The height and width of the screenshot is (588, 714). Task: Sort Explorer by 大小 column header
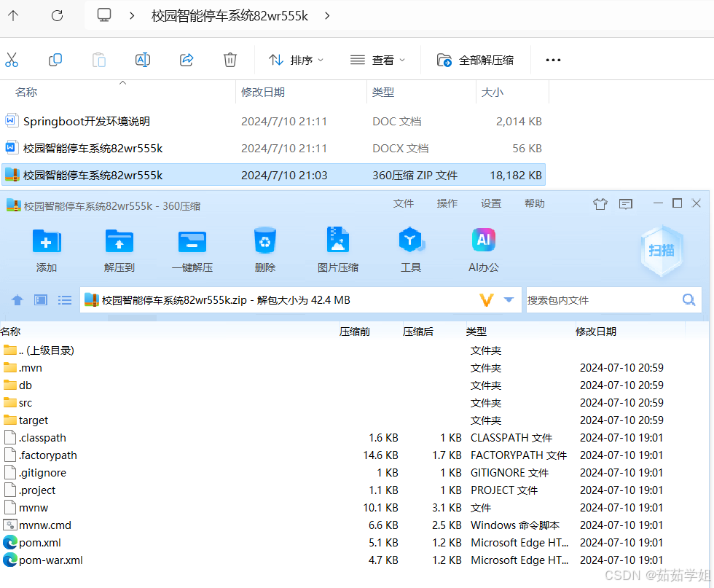[493, 92]
